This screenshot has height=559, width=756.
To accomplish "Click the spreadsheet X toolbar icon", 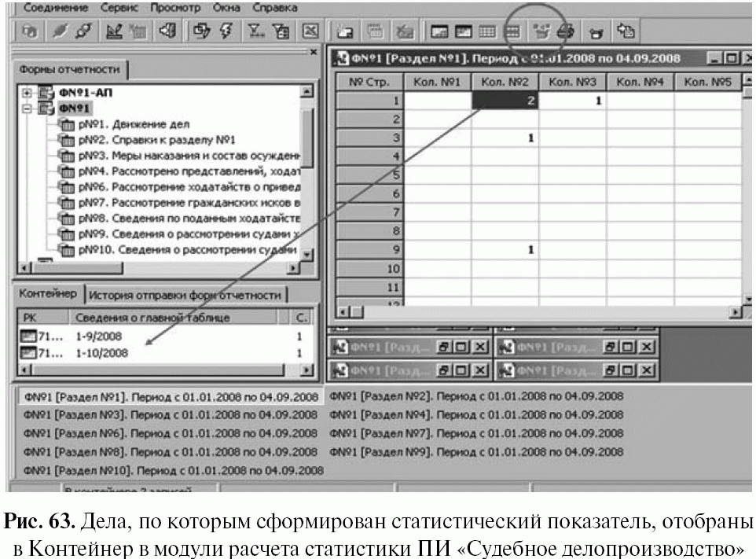I will pos(310,31).
